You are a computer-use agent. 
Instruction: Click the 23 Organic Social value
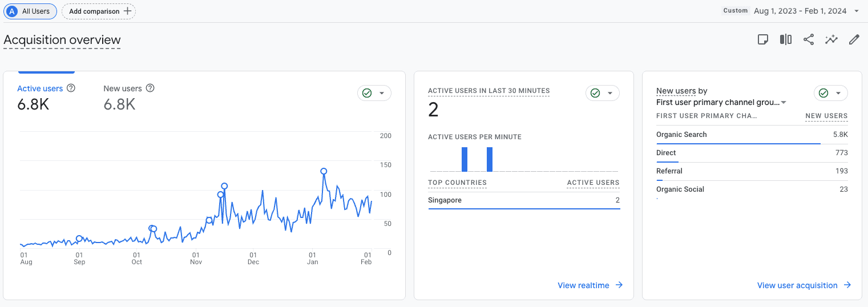coord(843,189)
